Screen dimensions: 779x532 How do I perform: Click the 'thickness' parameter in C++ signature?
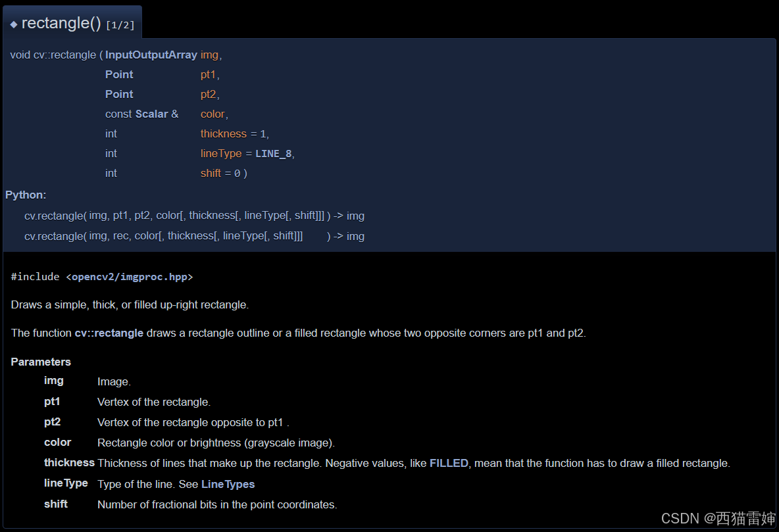click(224, 133)
